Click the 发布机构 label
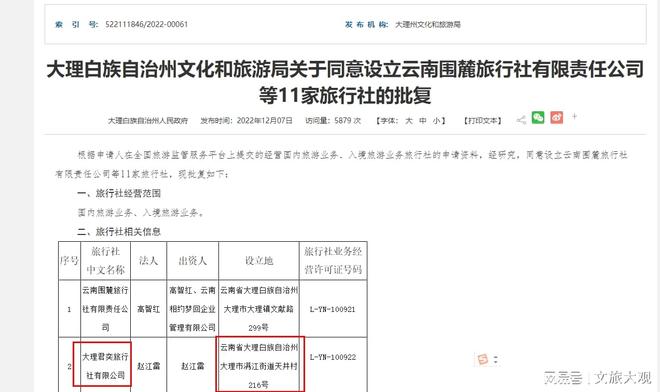 point(367,25)
